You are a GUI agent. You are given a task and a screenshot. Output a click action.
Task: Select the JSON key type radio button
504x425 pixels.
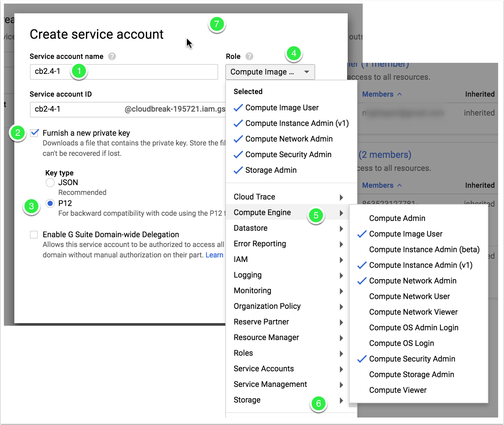(50, 182)
